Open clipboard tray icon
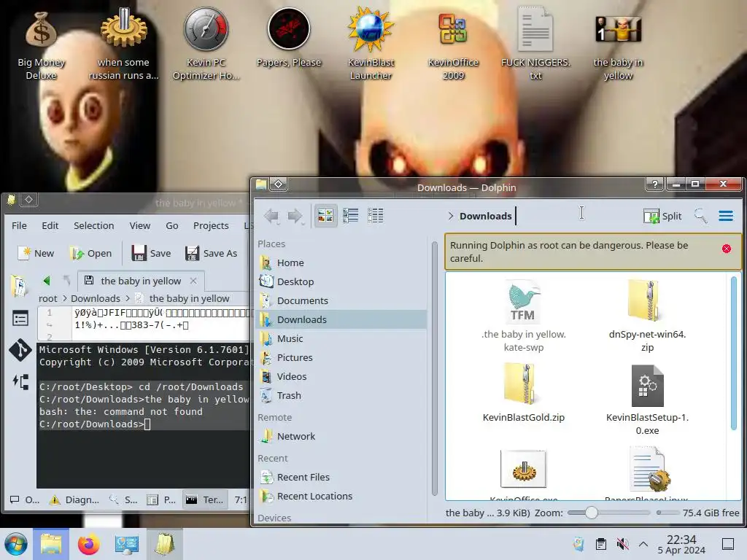The image size is (747, 560). coord(601,544)
